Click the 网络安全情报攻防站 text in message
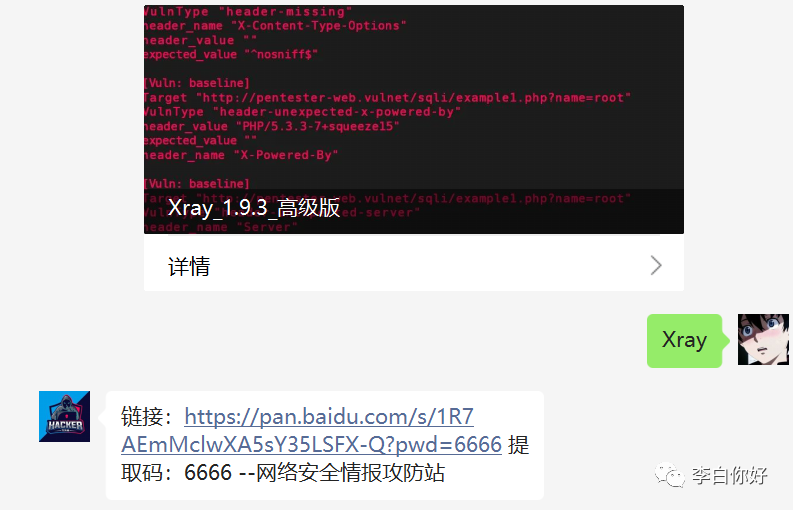The image size is (793, 510). [350, 473]
